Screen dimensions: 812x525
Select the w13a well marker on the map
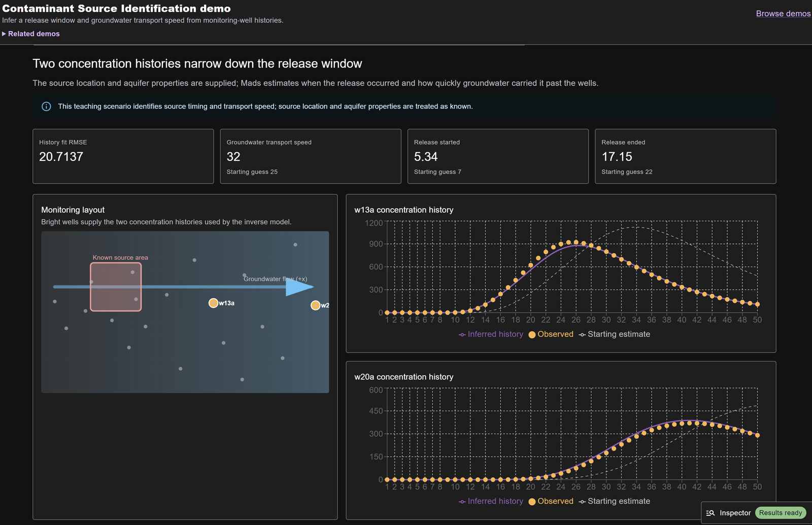[214, 303]
